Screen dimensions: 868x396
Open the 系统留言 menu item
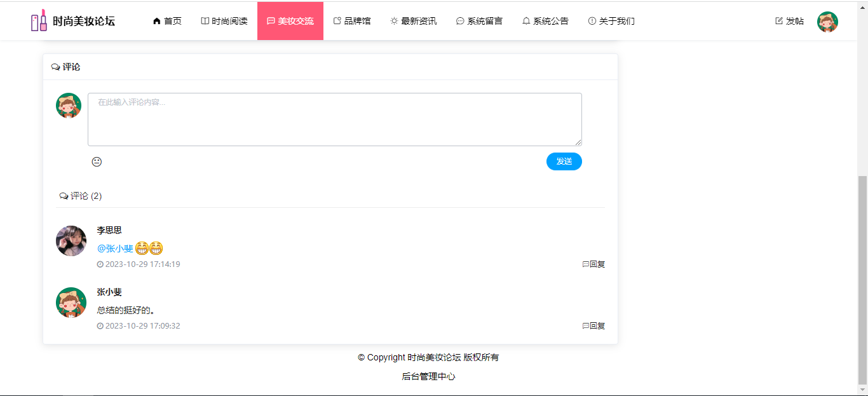coord(480,21)
